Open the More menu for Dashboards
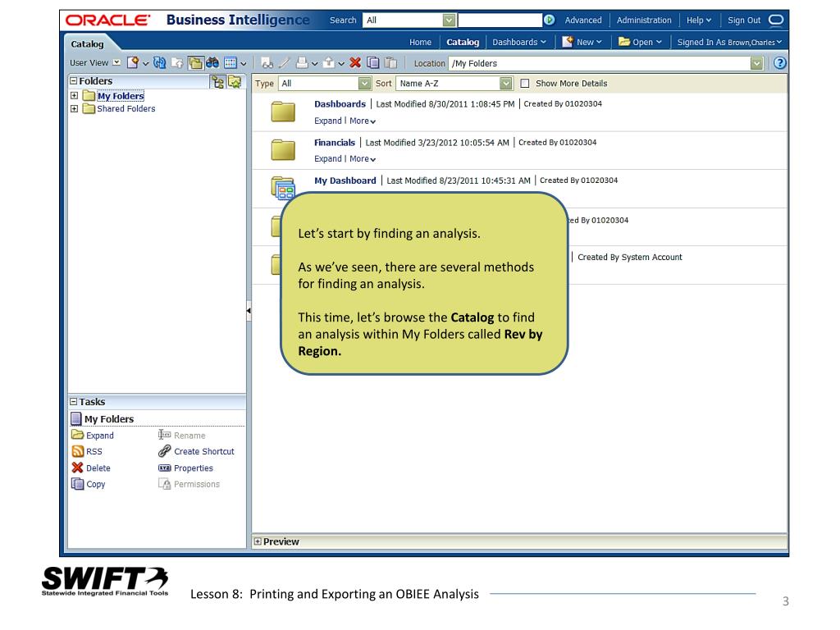 (x=363, y=121)
